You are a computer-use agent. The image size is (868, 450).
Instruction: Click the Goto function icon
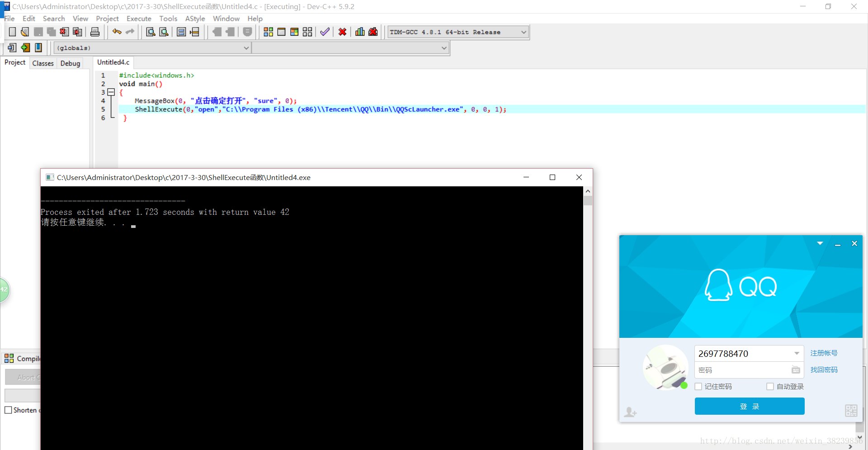coord(181,32)
